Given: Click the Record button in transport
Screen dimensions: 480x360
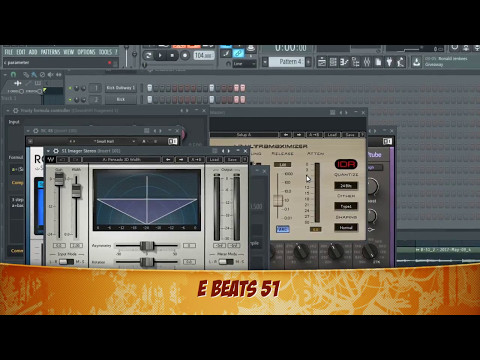Looking at the screenshot, I should [x=185, y=55].
